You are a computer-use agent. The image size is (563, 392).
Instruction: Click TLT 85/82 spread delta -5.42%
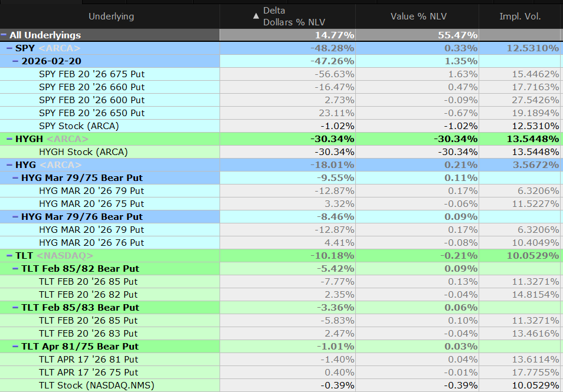335,268
